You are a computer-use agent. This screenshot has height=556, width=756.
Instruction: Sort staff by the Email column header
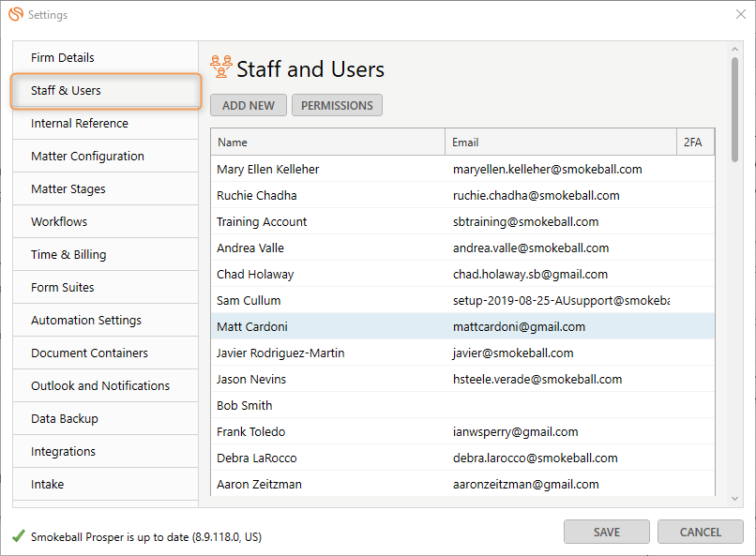(x=561, y=143)
